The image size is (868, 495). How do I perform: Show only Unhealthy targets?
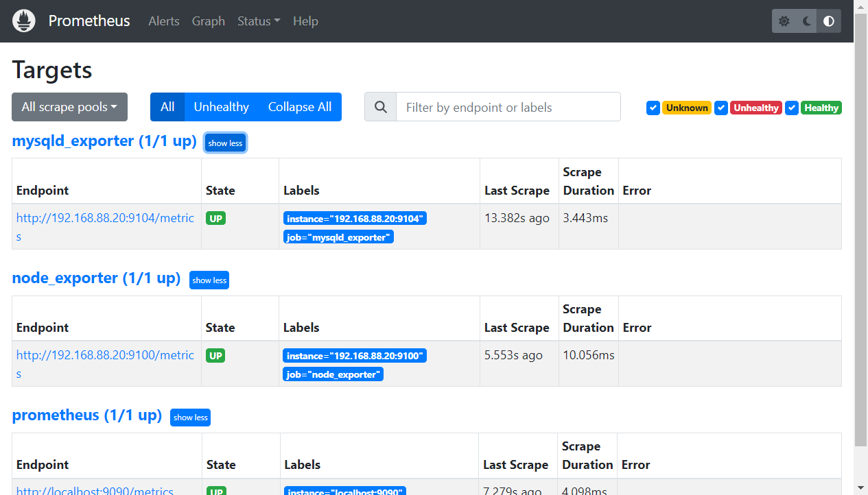[221, 107]
